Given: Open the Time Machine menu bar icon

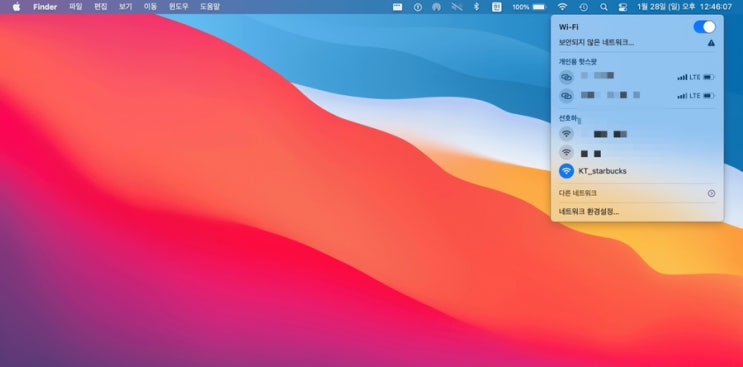Looking at the screenshot, I should point(584,7).
